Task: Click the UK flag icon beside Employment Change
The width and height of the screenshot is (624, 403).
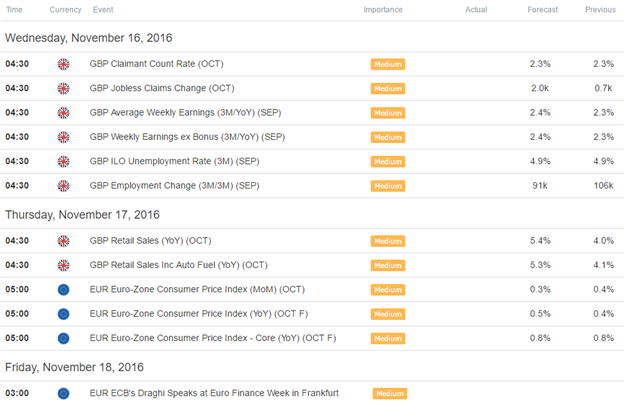Action: (x=63, y=186)
